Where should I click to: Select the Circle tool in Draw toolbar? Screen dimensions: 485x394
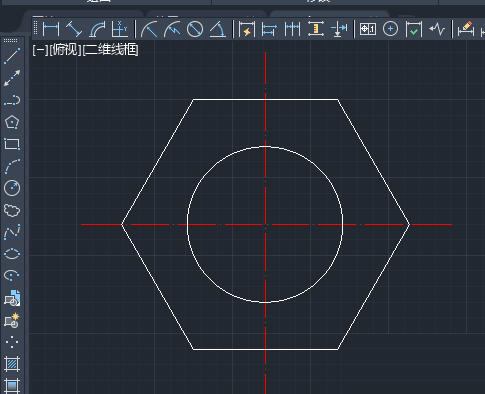tap(12, 188)
